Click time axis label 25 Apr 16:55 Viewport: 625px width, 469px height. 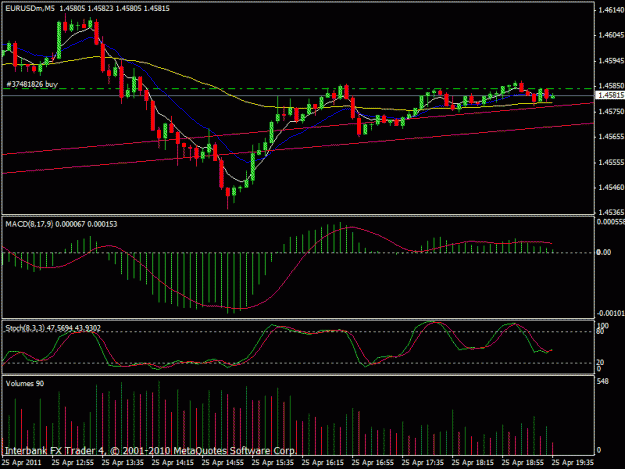point(373,462)
